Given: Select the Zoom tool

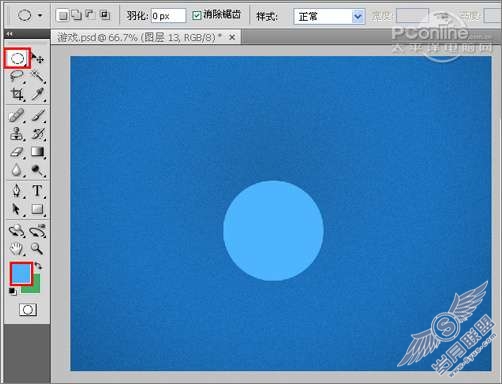Looking at the screenshot, I should tap(37, 249).
